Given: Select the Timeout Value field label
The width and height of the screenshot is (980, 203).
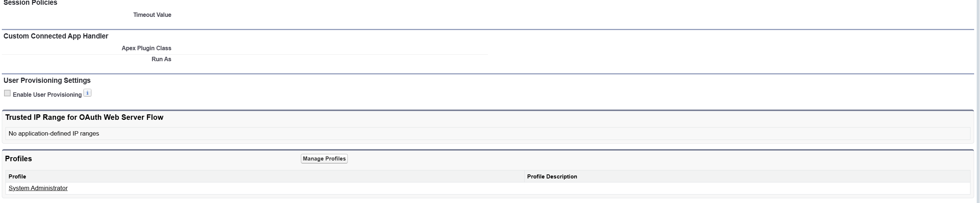Looking at the screenshot, I should (152, 15).
